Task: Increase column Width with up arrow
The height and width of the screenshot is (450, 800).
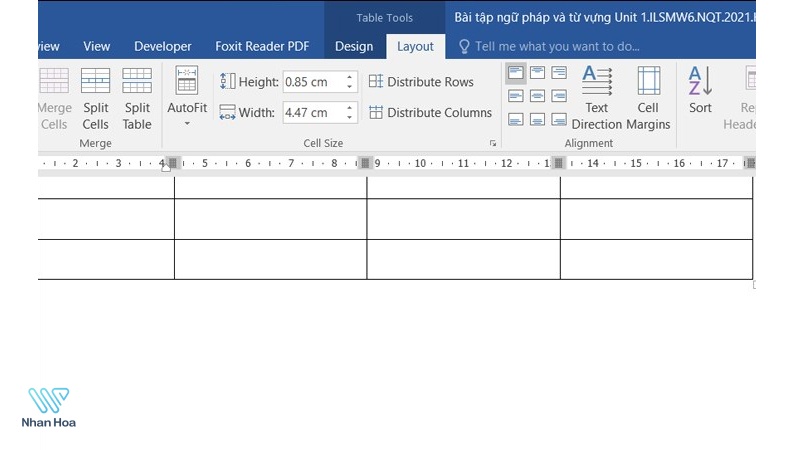Action: (x=349, y=108)
